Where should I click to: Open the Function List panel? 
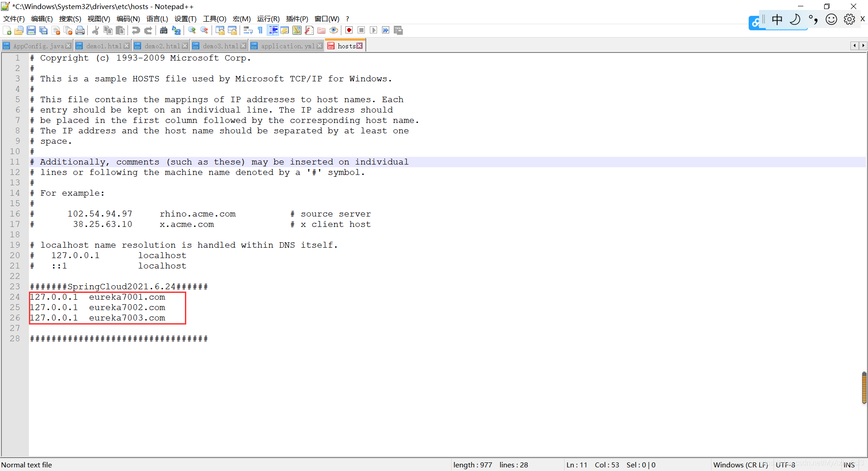coord(309,30)
